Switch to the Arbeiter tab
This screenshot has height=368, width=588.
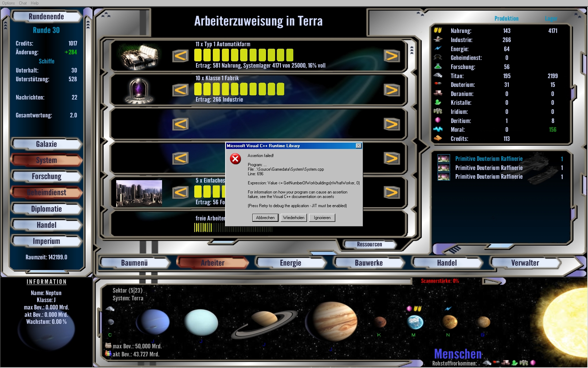pyautogui.click(x=213, y=263)
